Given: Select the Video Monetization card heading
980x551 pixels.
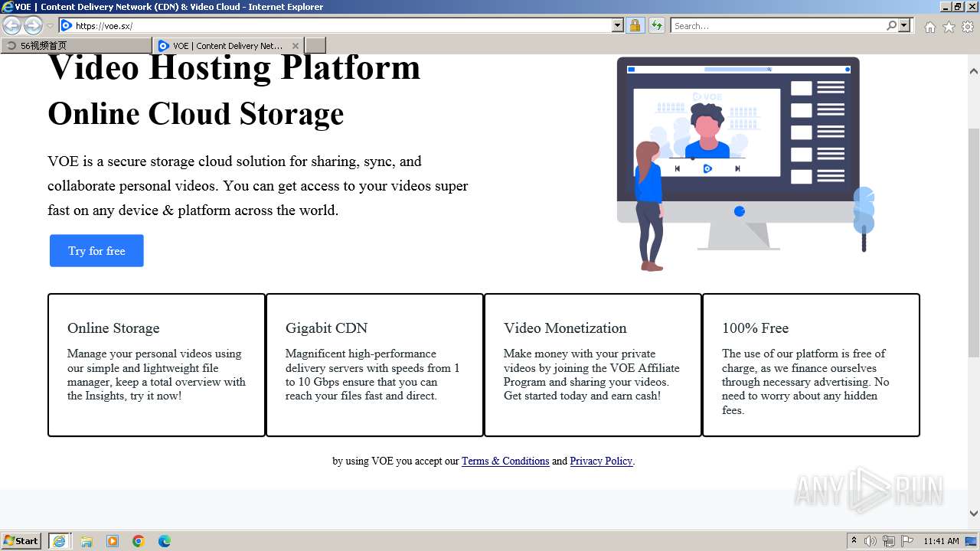Looking at the screenshot, I should [565, 328].
